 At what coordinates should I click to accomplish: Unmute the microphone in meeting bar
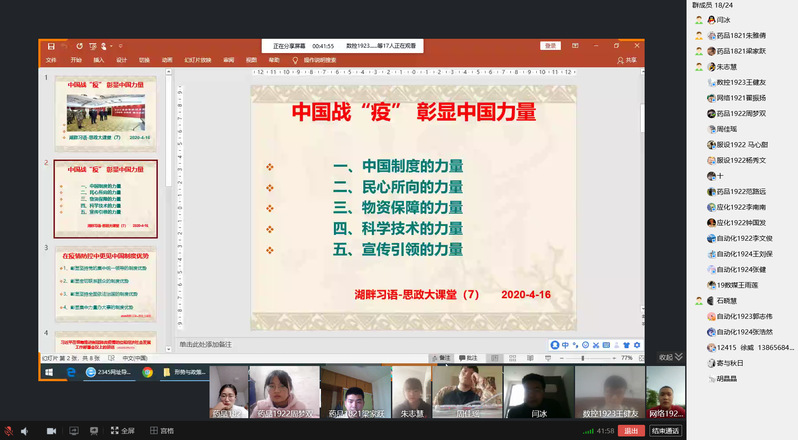(x=8, y=431)
